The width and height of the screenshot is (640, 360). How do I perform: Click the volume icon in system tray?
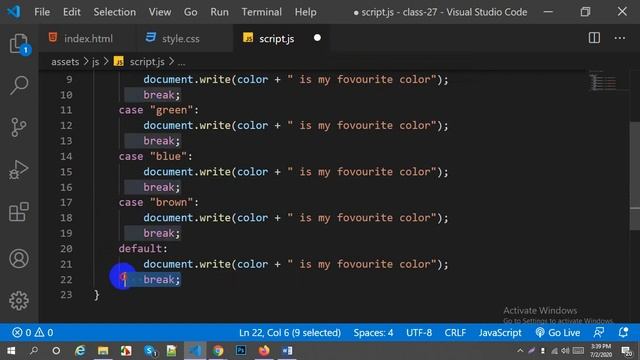[565, 351]
